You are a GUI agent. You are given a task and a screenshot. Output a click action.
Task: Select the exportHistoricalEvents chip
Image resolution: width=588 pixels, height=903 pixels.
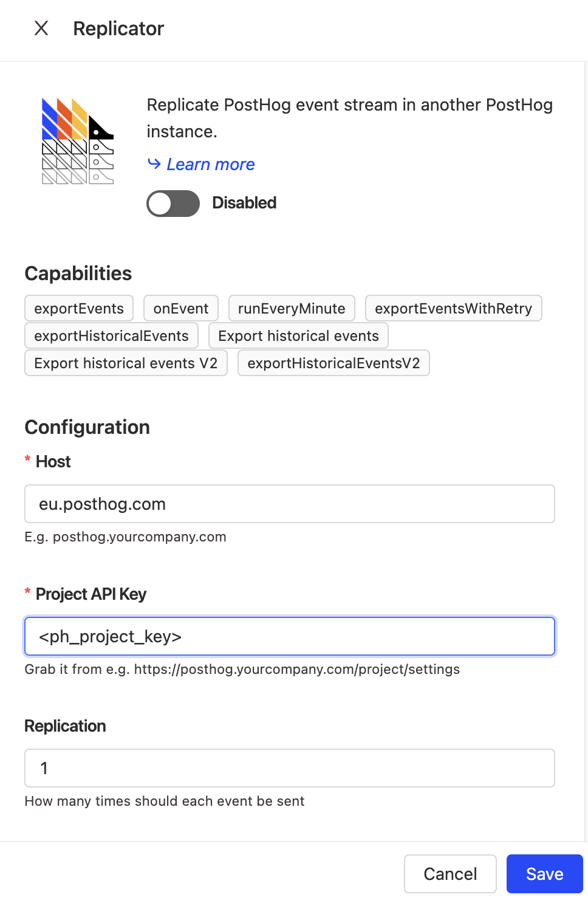tap(111, 335)
